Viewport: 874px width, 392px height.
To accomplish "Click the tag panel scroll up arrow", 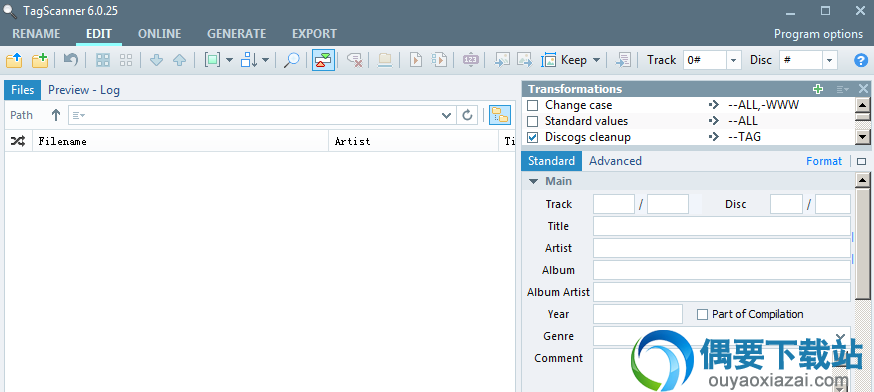I will click(x=862, y=180).
